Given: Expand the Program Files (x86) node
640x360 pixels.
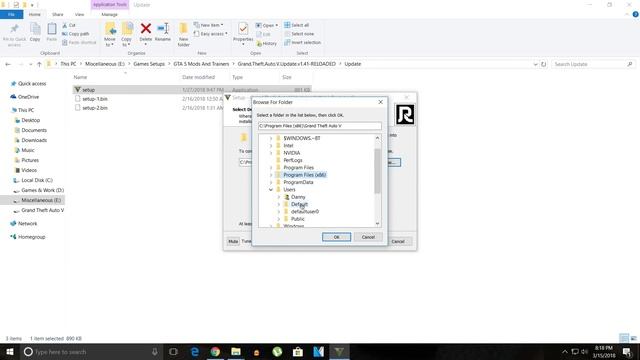Looking at the screenshot, I should tap(271, 175).
